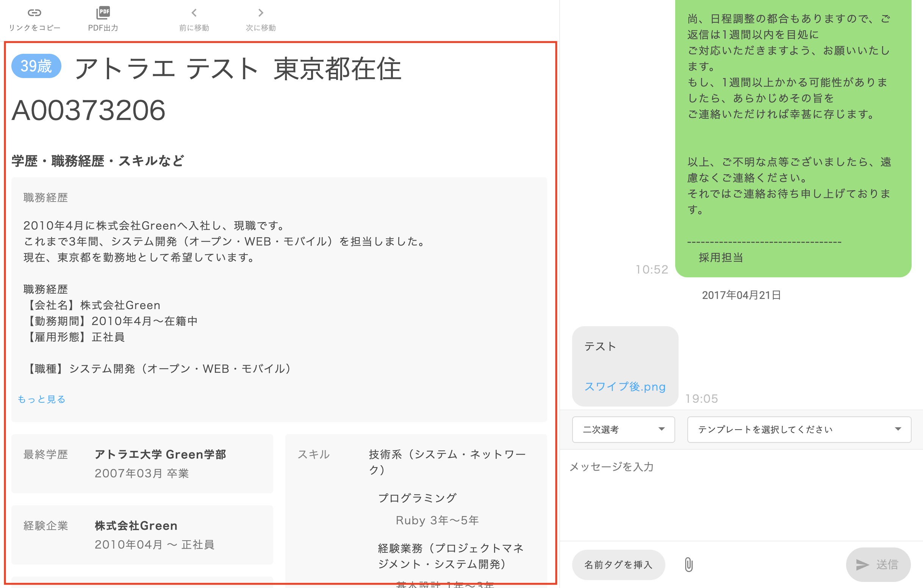923x588 pixels.
Task: Click 株式会社Green under 経験企業
Action: coord(136,525)
